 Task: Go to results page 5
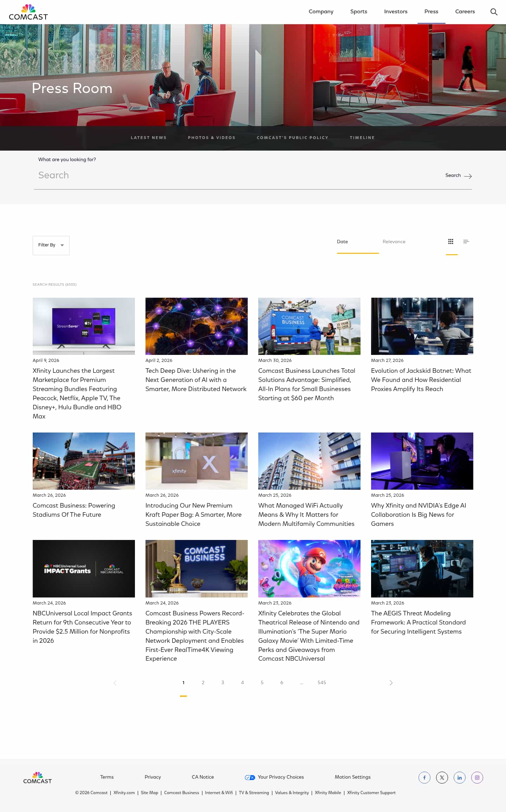262,682
